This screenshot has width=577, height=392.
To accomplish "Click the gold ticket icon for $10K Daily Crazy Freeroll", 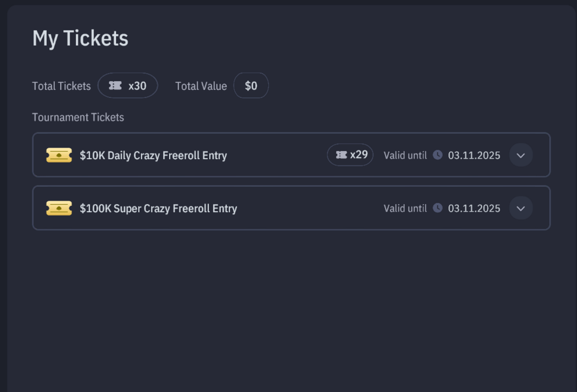I will click(x=59, y=155).
